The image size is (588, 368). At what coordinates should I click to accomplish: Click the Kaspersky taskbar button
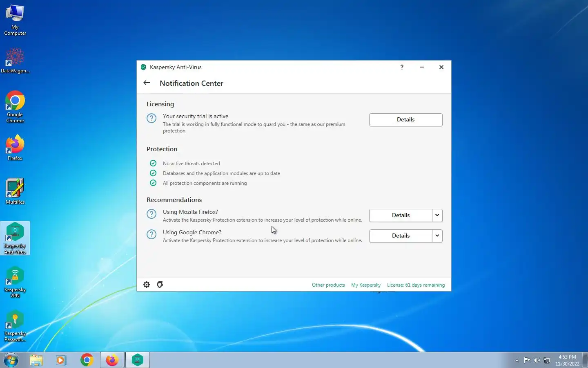click(138, 360)
